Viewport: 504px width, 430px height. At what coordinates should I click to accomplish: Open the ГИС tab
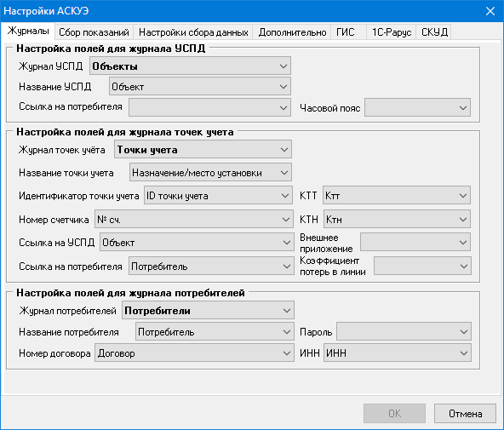(x=345, y=32)
